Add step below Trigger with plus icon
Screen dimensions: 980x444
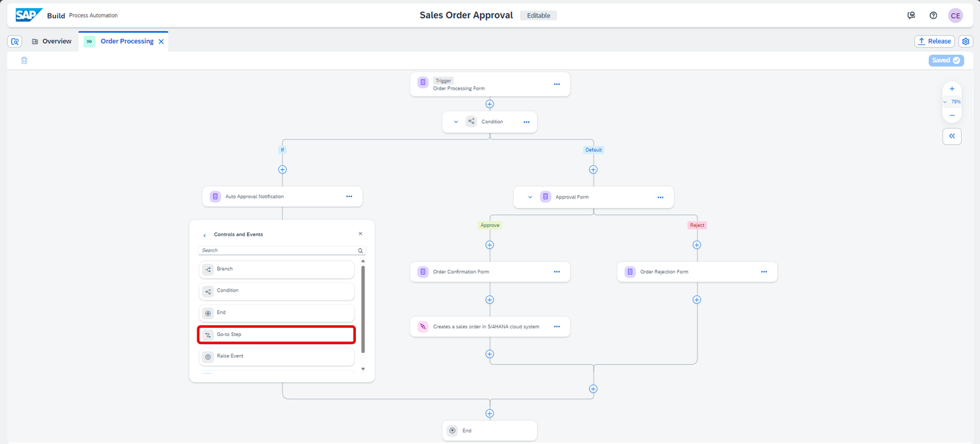[489, 104]
